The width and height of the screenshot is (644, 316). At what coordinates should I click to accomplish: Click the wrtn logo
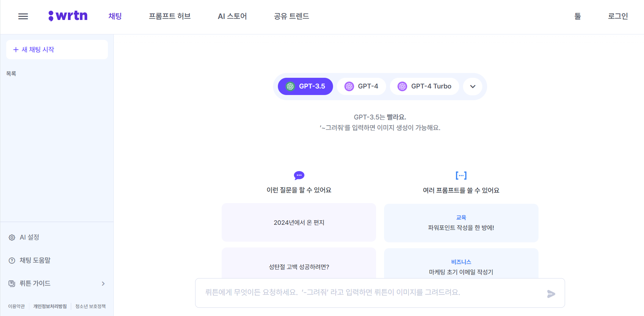pyautogui.click(x=68, y=15)
